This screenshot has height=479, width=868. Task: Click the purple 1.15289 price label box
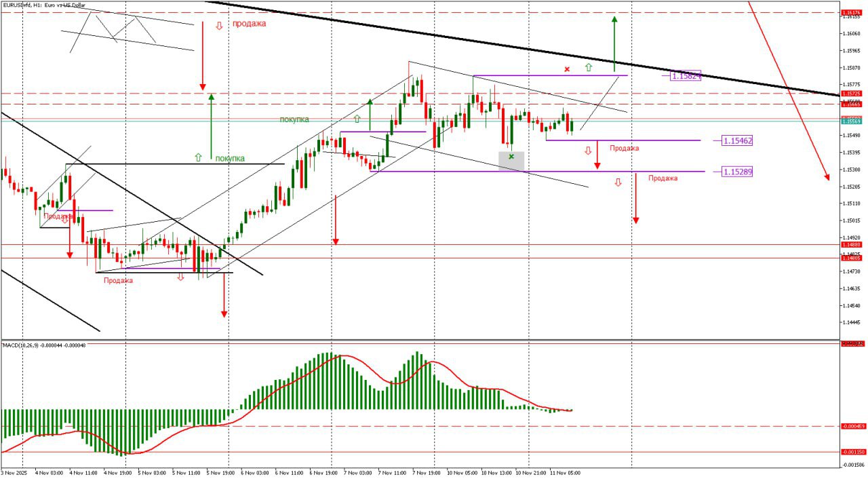click(x=738, y=172)
